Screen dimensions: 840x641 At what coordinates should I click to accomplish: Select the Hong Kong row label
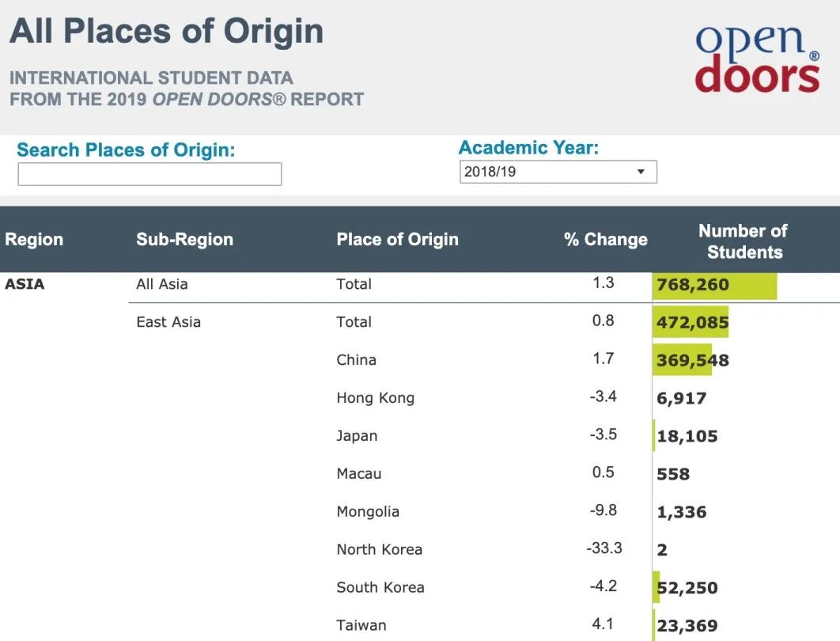376,398
